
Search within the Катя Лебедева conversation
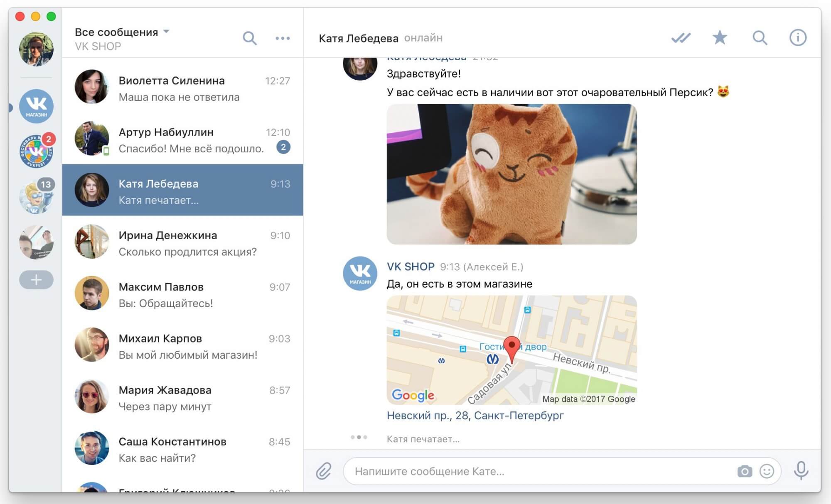pos(760,38)
